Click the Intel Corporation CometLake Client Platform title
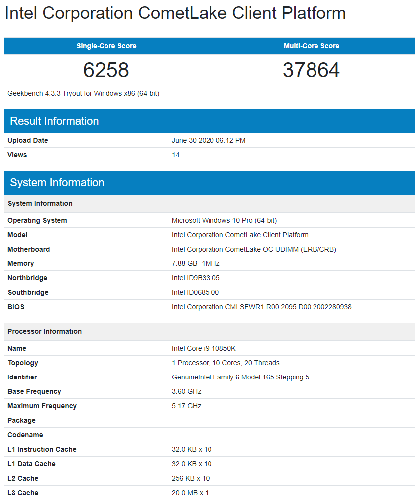Screen dimensions: 420x504 tap(175, 13)
